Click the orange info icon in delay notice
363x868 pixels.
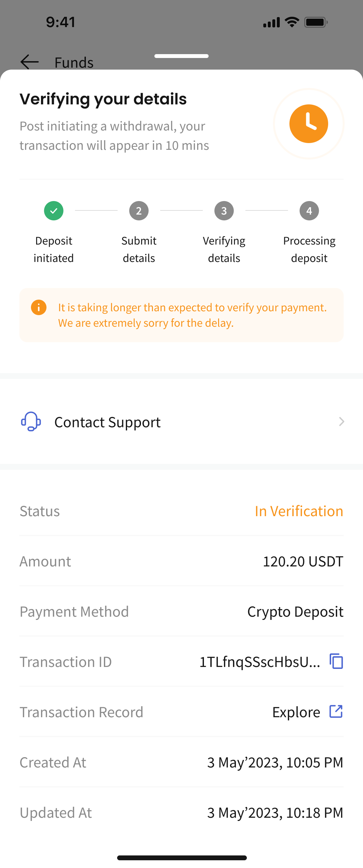coord(39,307)
